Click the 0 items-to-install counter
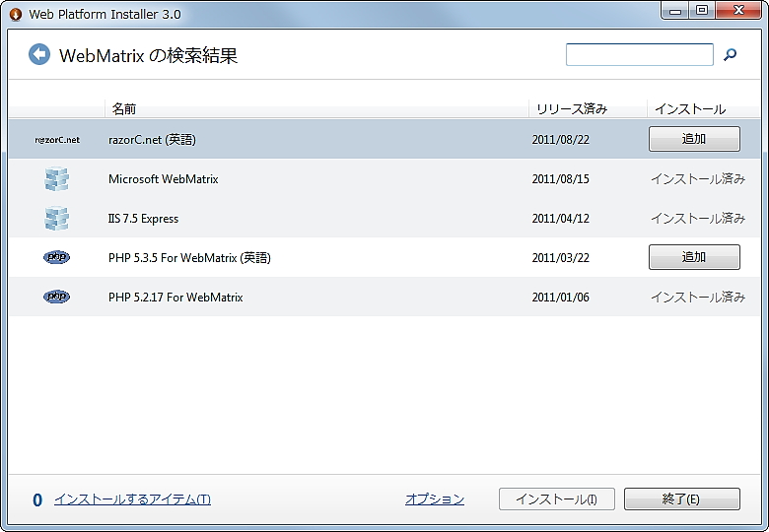 (x=37, y=499)
